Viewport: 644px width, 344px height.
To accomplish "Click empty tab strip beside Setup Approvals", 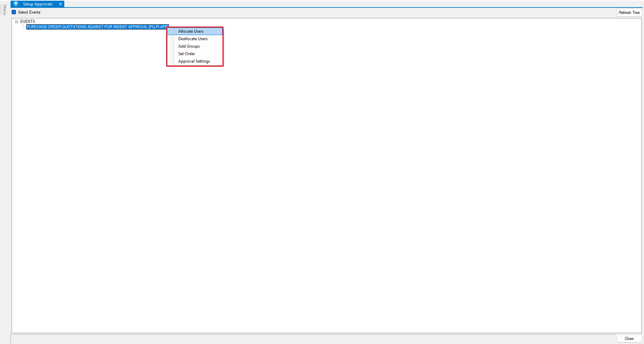I will pyautogui.click(x=306, y=4).
